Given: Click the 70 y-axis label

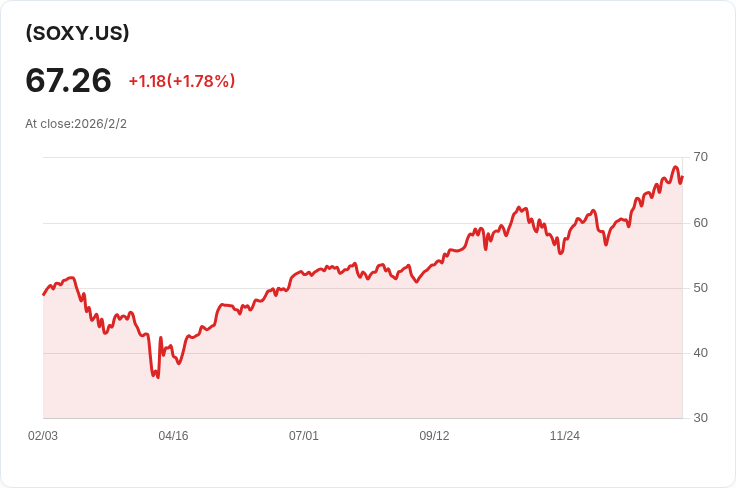Looking at the screenshot, I should (700, 157).
